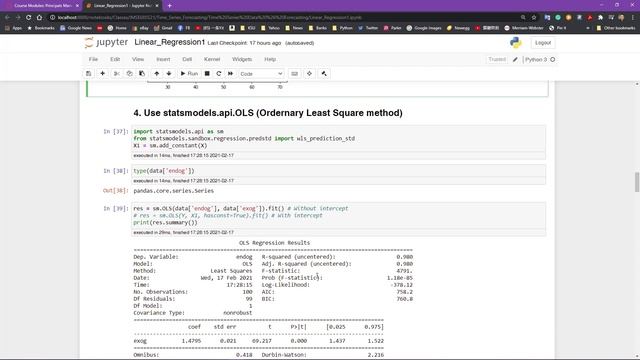Screen dimensions: 640x360
Task: Open the browser extensions puzzle icon
Action: coord(600,18)
